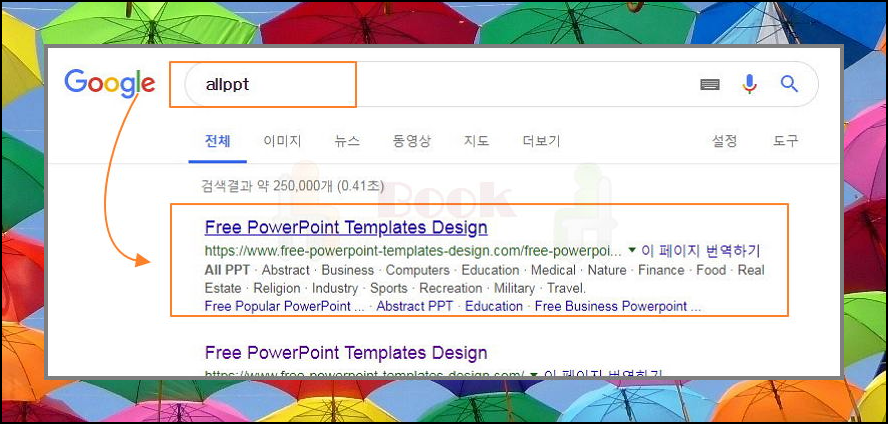Screen dimensions: 888x424
Task: Switch to the 뉴스 tab
Action: 347,141
